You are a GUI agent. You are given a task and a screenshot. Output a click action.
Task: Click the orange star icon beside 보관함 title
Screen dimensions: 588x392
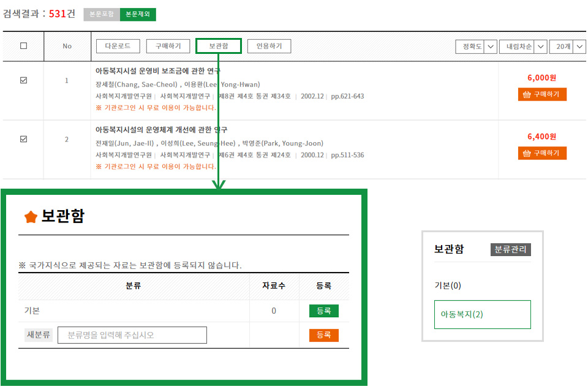[x=31, y=217]
